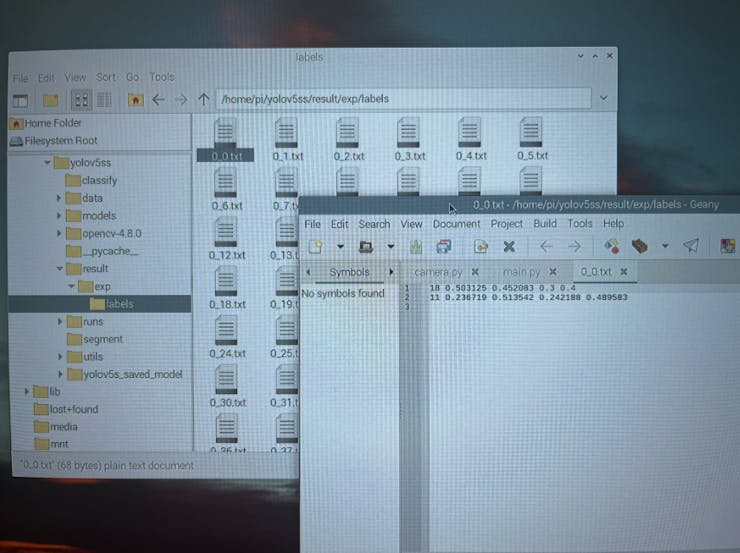Open color chooser icon in Geany toolbar
Image resolution: width=740 pixels, height=553 pixels.
click(728, 246)
